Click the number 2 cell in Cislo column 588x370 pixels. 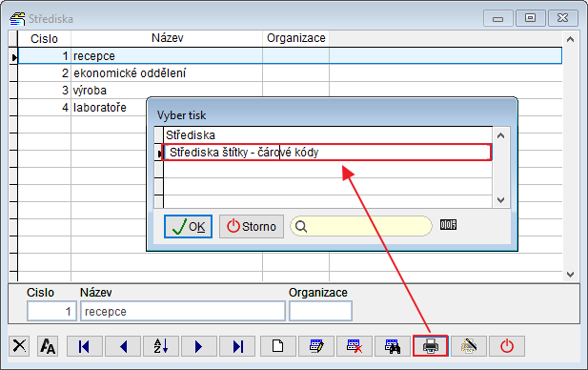pos(44,73)
